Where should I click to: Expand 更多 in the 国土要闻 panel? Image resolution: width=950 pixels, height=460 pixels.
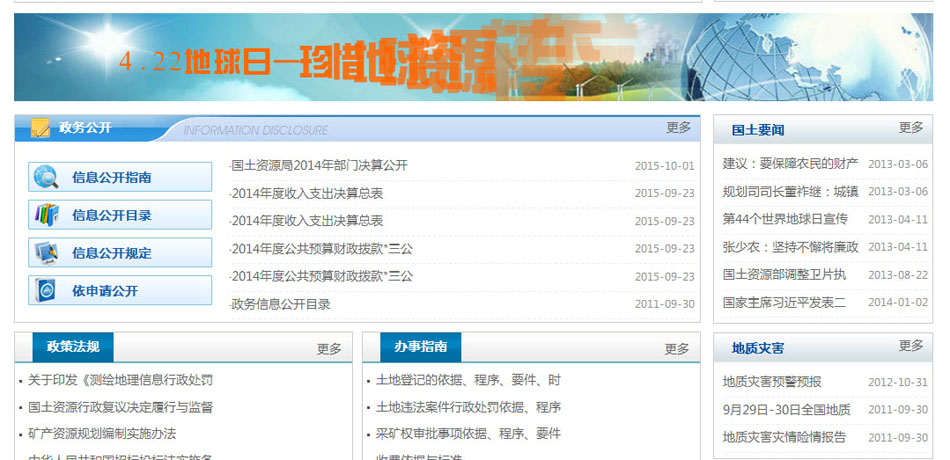point(910,128)
